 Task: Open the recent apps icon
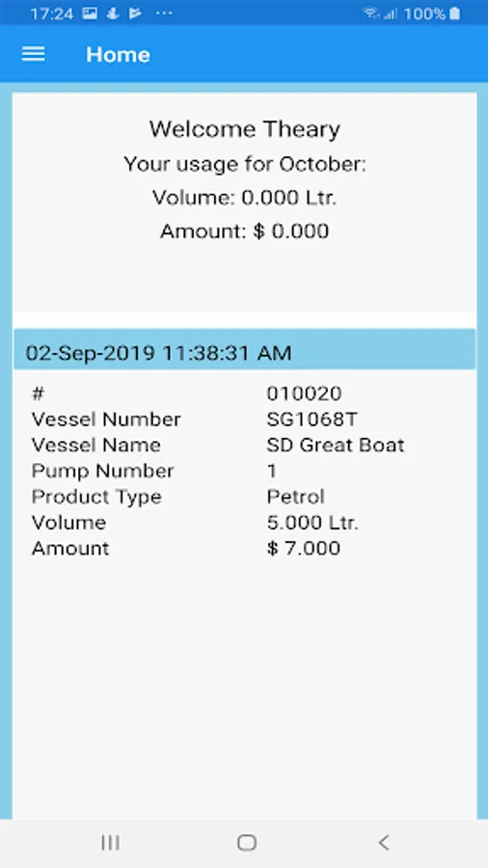111,843
